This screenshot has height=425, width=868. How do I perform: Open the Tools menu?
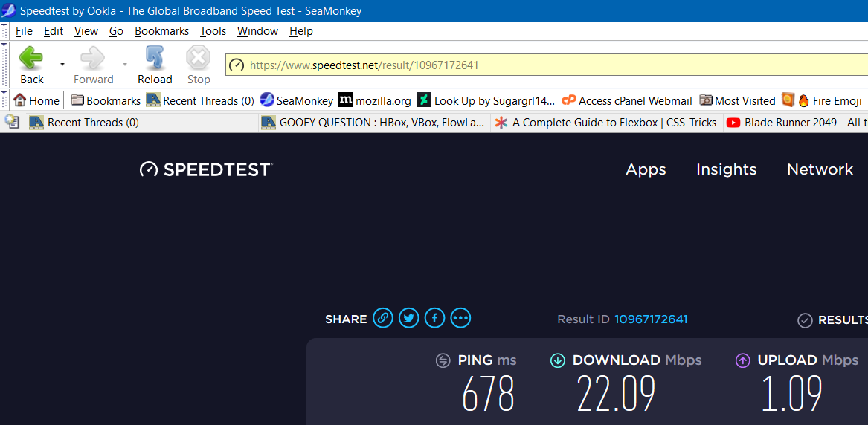(213, 31)
